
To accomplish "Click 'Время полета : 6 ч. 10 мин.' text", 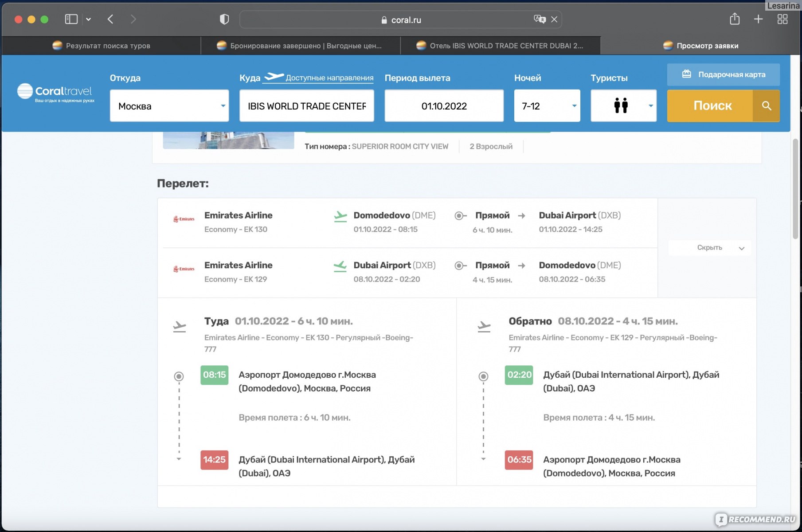I will click(x=294, y=418).
